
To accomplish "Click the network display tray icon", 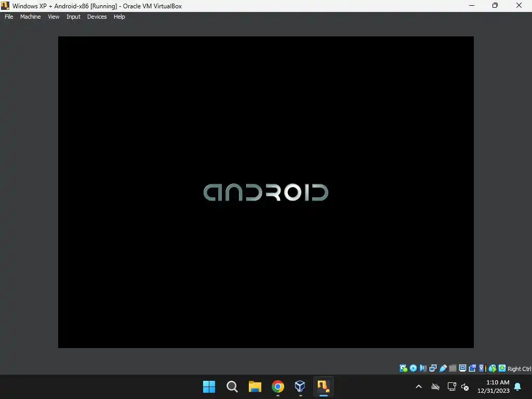I will (x=451, y=387).
